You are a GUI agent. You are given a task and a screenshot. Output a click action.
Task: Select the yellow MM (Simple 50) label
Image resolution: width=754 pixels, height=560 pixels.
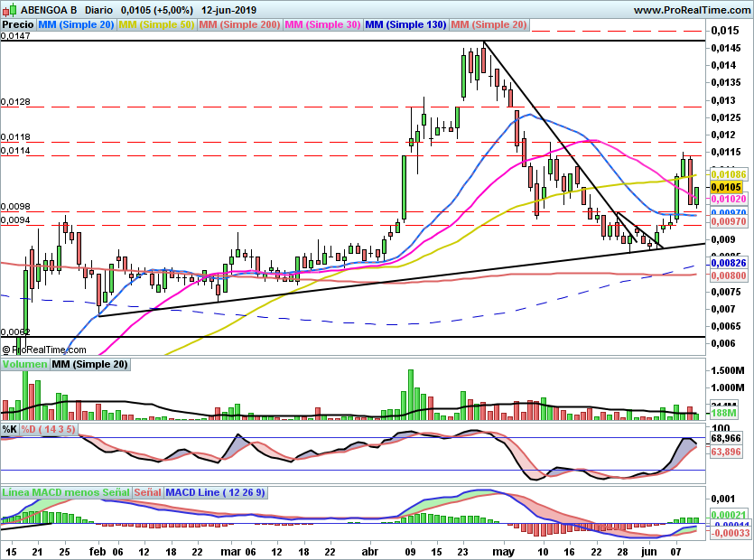tap(156, 24)
